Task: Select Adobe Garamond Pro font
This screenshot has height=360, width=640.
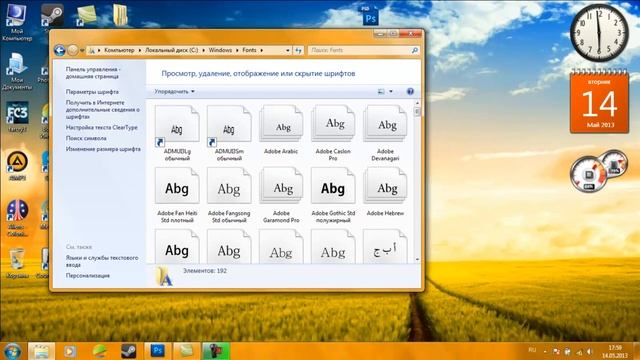Action: tap(281, 195)
